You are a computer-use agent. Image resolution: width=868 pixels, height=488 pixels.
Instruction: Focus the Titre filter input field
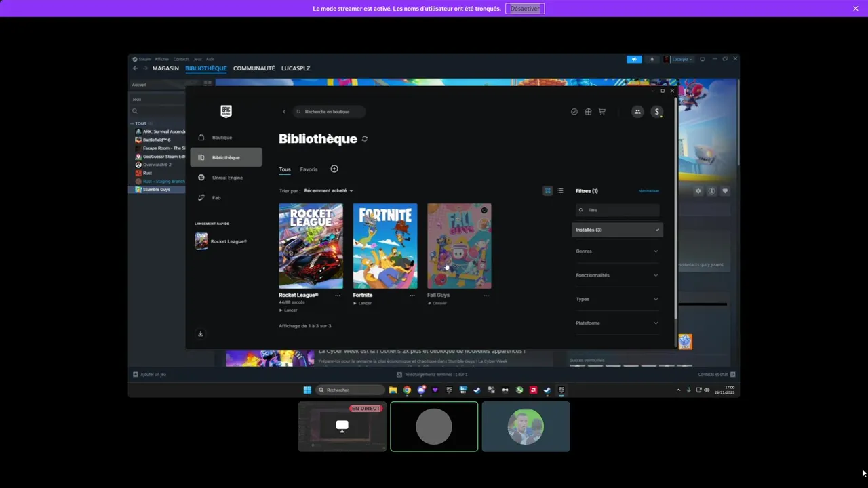pos(617,211)
